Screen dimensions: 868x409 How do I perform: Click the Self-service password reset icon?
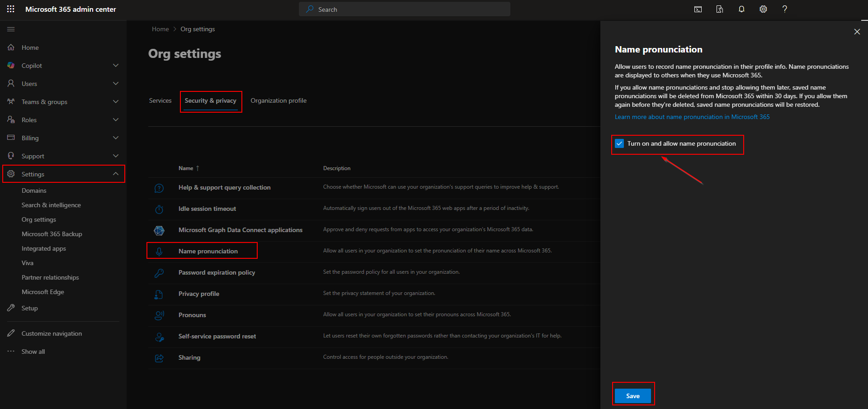[x=159, y=337]
